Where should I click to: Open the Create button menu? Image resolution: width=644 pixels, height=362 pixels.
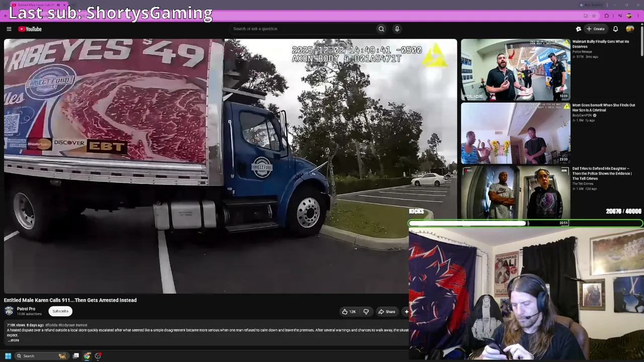(x=596, y=29)
